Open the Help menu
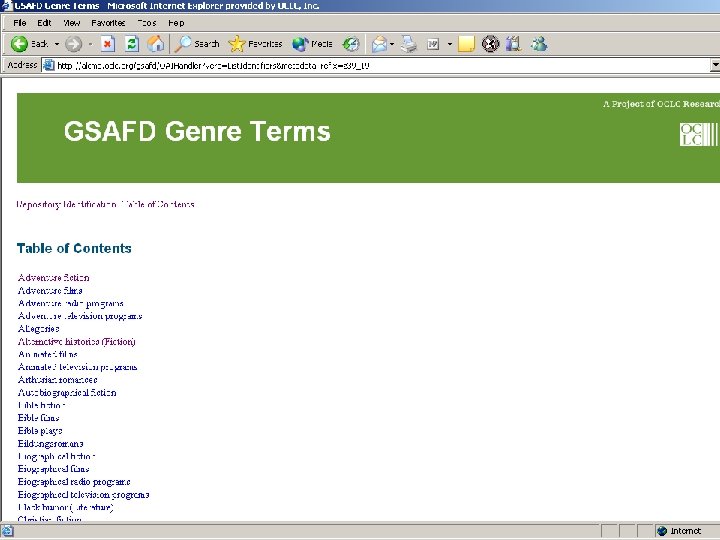720x540 pixels. [x=176, y=22]
